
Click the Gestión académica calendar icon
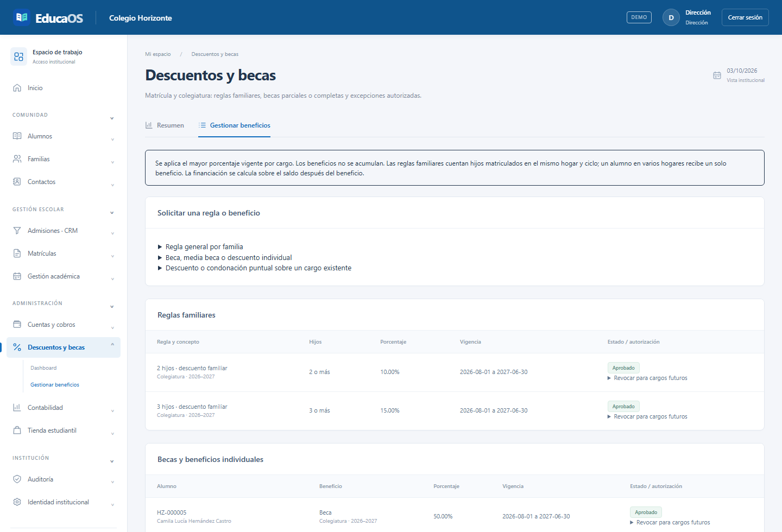[x=17, y=276]
